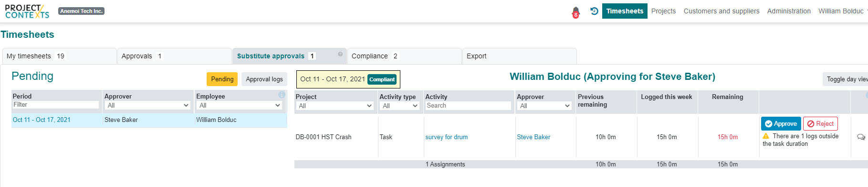Click the Anemoi Tech Inc. company badge

coord(82,11)
